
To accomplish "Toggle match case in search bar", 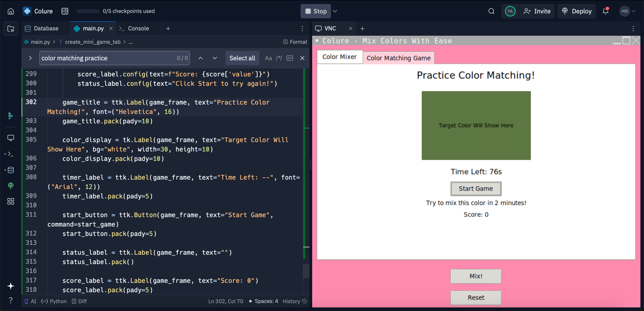I will tap(268, 58).
